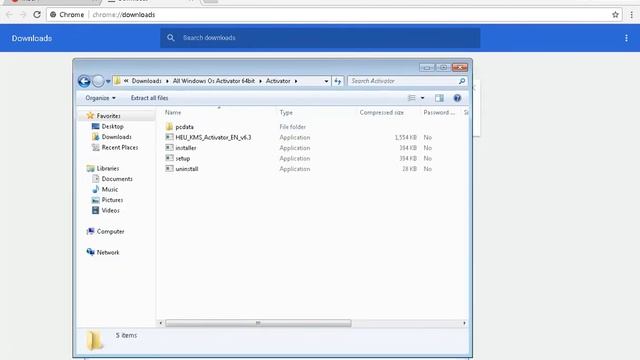Select the installer application file
The height and width of the screenshot is (360, 640).
(x=186, y=148)
